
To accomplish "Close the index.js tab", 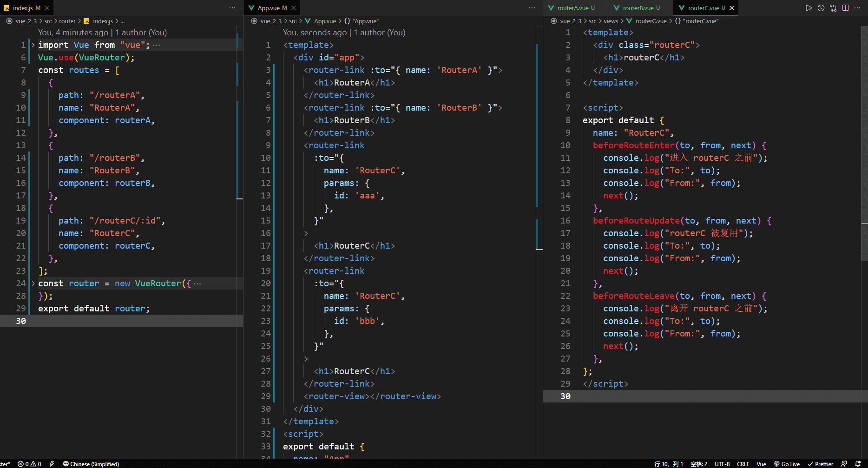I will (47, 8).
